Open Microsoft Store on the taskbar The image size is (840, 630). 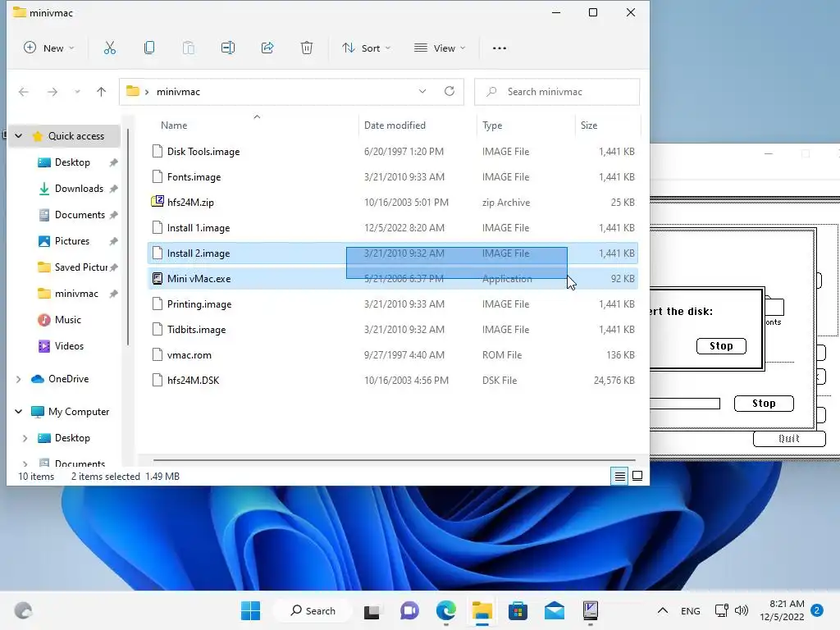(x=518, y=610)
